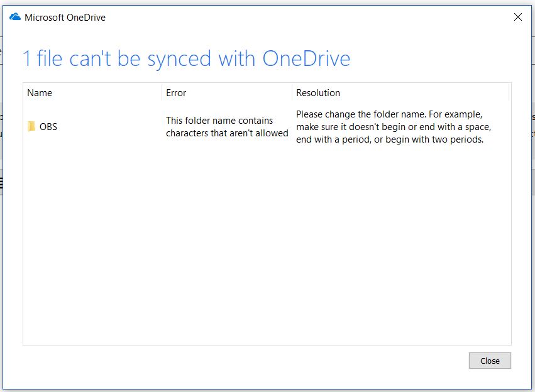The height and width of the screenshot is (392, 535).
Task: Close the OneDrive dialog with X
Action: point(517,17)
